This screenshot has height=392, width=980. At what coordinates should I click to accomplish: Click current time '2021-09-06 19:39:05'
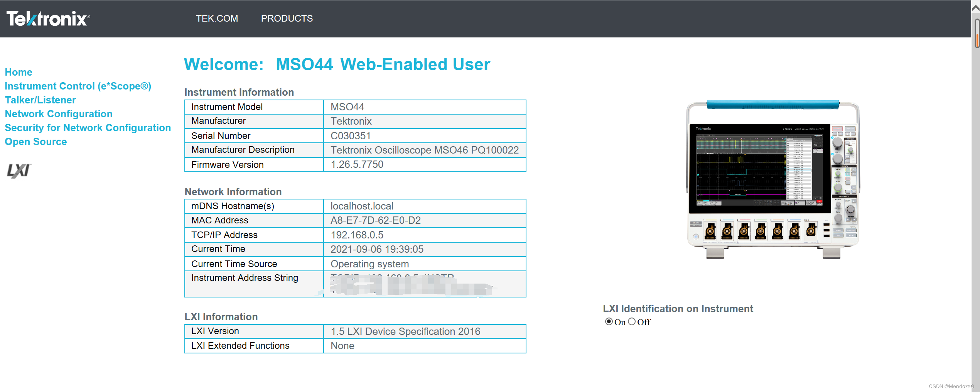(377, 249)
